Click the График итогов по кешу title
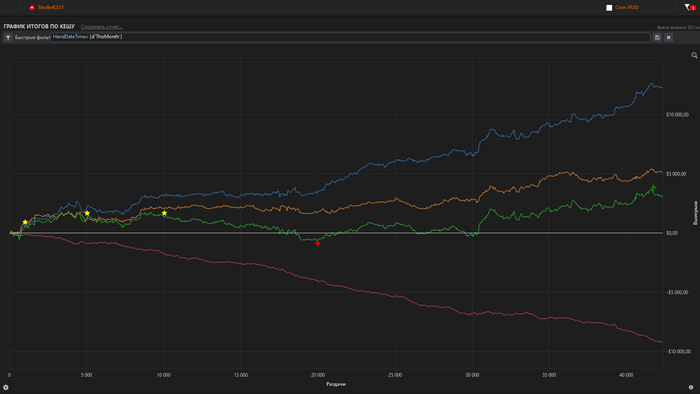The image size is (700, 394). click(39, 27)
